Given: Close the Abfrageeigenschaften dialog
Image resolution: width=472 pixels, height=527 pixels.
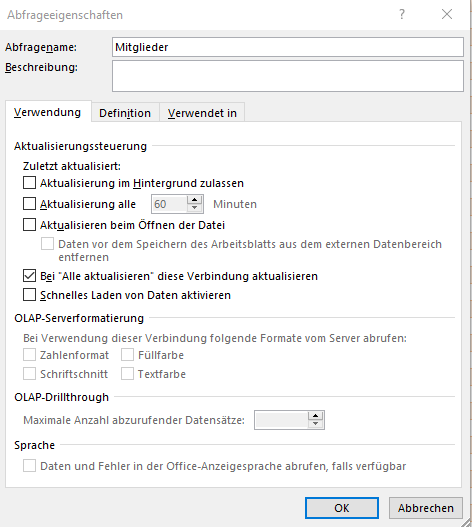Looking at the screenshot, I should pos(447,14).
